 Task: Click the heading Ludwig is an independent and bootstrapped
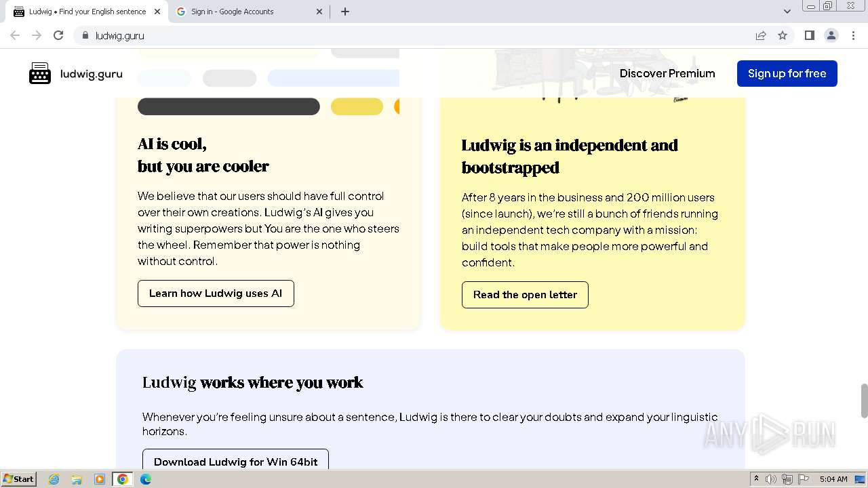[x=570, y=156]
